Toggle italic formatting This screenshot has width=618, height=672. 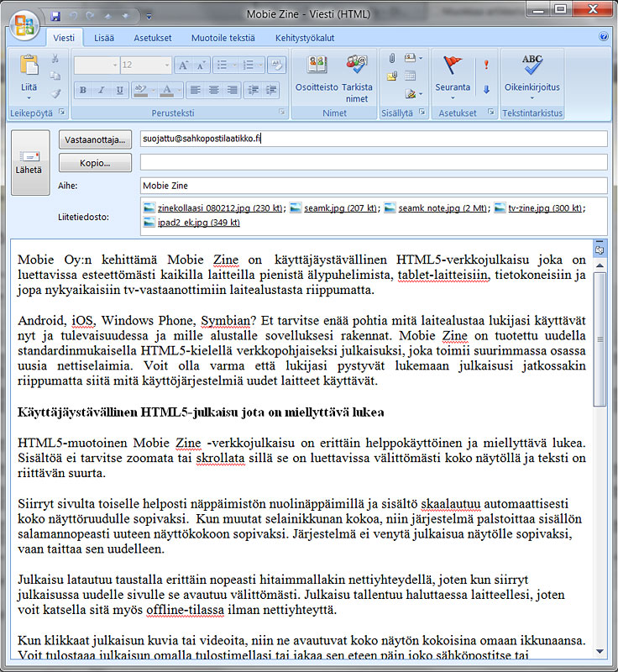point(102,90)
